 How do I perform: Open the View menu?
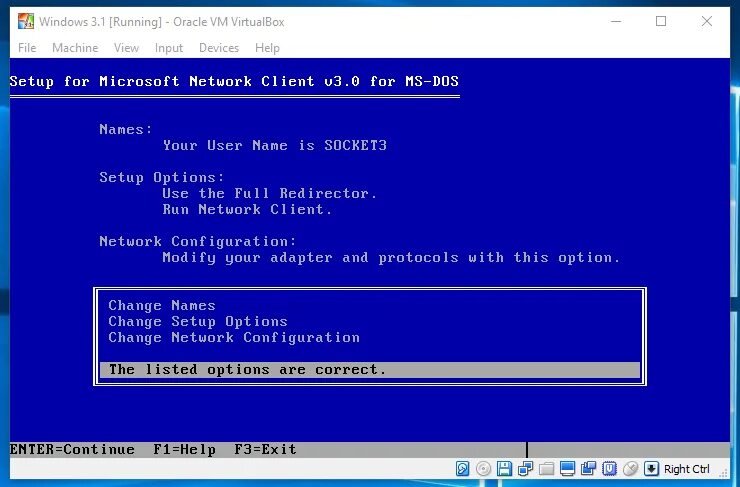[126, 48]
